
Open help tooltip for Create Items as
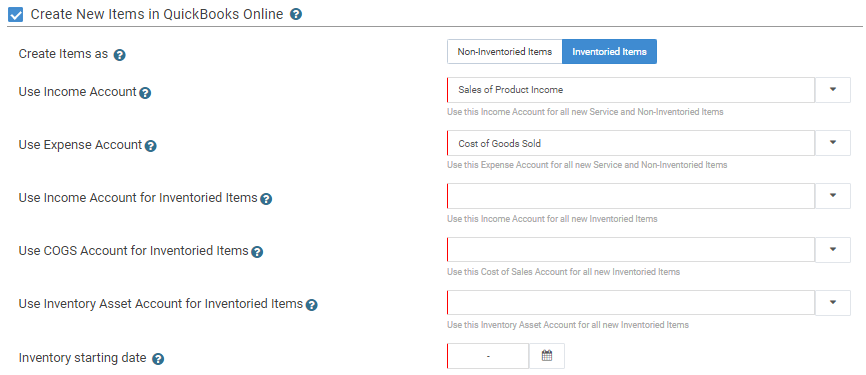pyautogui.click(x=119, y=55)
